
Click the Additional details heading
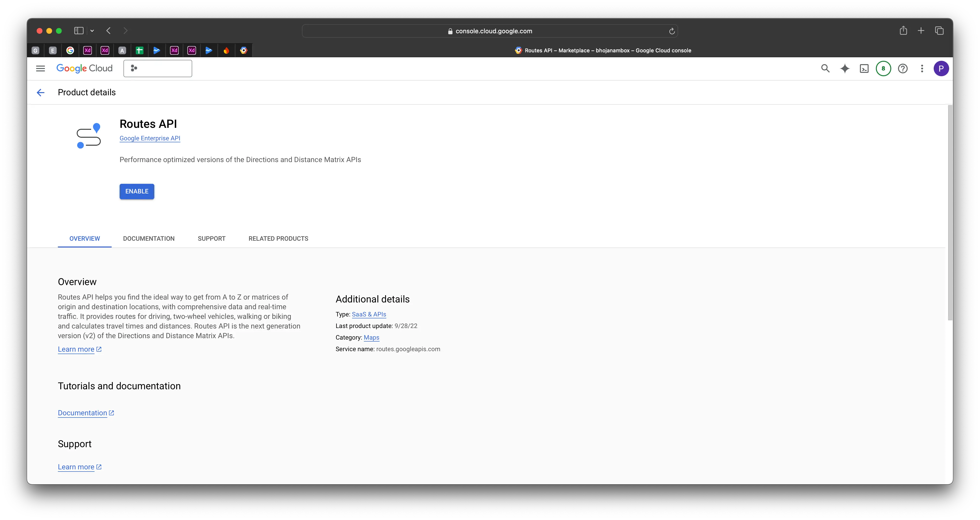(x=373, y=299)
